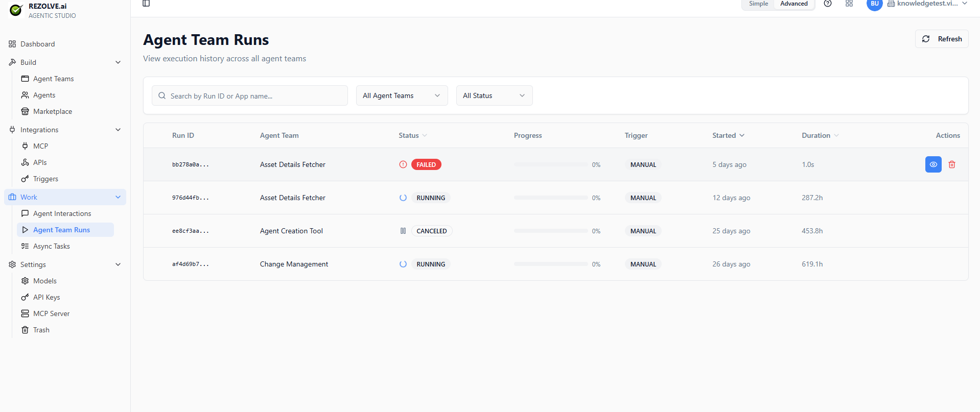Click the Marketplace store icon

(25, 111)
